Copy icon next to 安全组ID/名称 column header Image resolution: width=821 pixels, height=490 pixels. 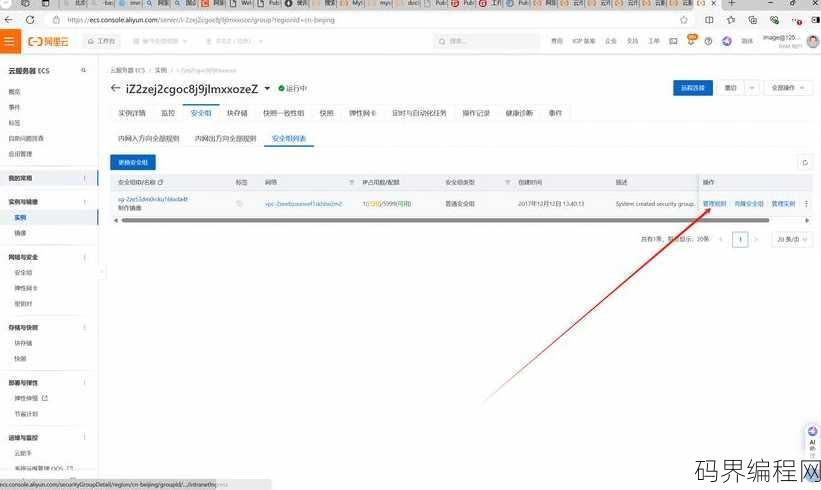tap(161, 182)
